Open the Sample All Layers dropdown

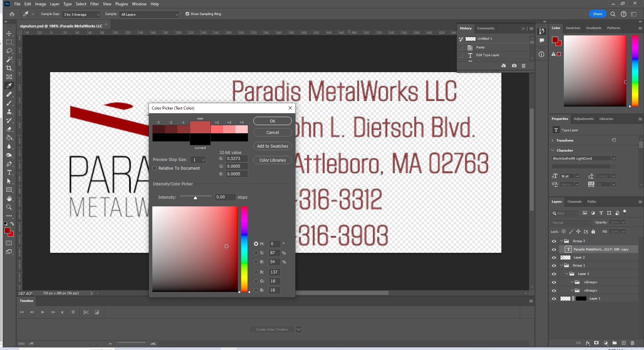tap(149, 14)
